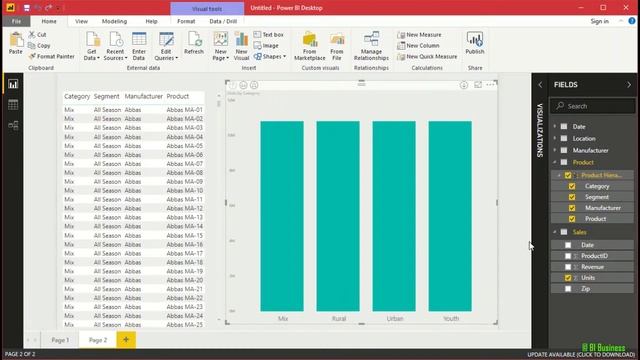Expand the Date table
This screenshot has width=640, height=360.
click(555, 127)
